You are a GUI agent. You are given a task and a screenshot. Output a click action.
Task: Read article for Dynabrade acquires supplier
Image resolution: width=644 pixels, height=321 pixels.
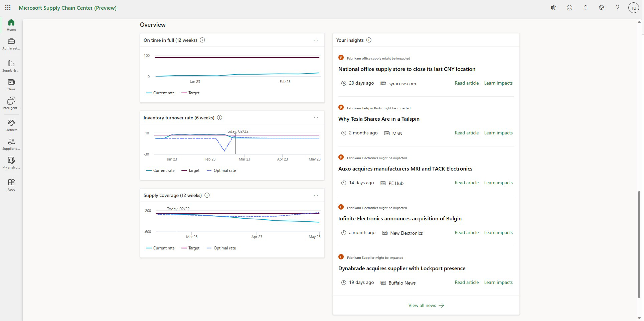point(467,282)
